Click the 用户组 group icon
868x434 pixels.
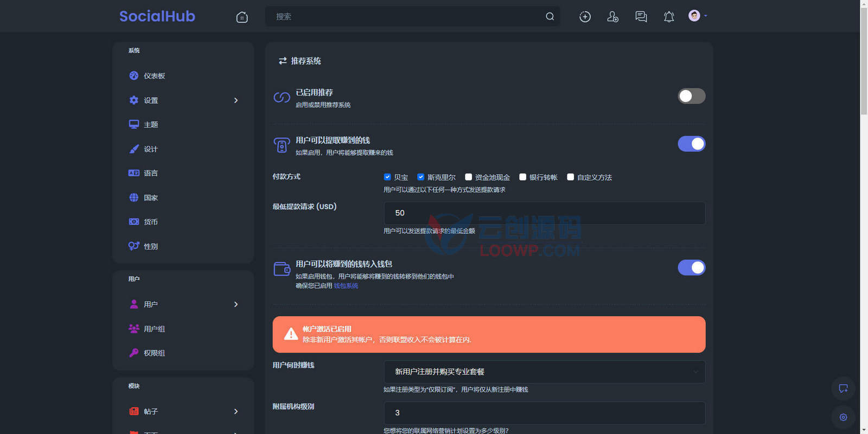pos(134,328)
